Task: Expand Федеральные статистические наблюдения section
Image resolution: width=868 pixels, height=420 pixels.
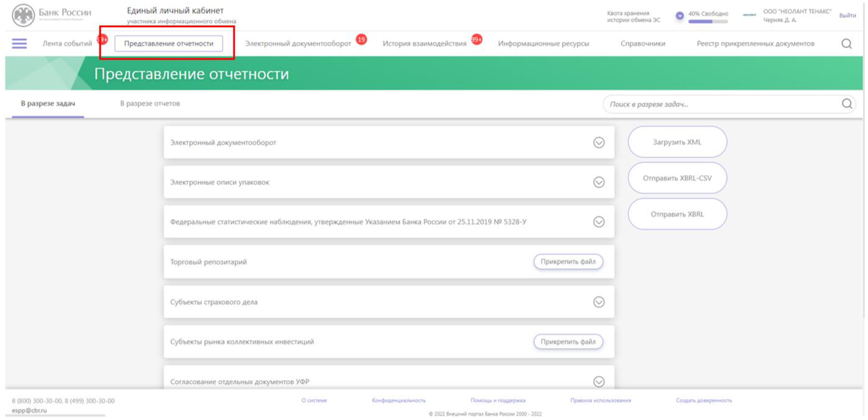Action: (x=599, y=222)
